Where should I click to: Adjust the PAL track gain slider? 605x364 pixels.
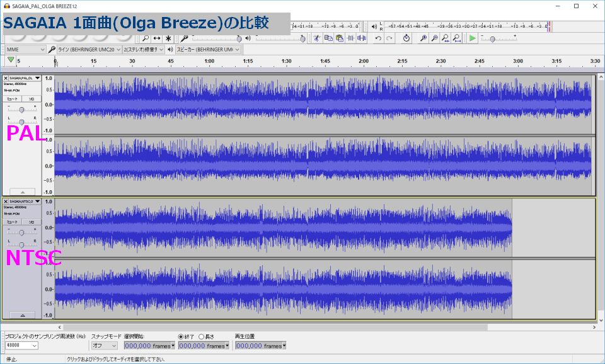(x=21, y=110)
